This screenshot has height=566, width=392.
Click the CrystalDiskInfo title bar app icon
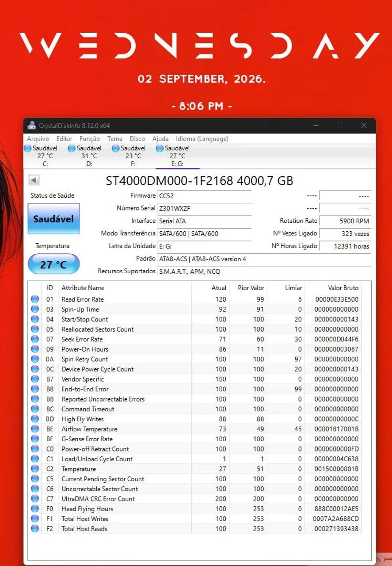[x=31, y=125]
